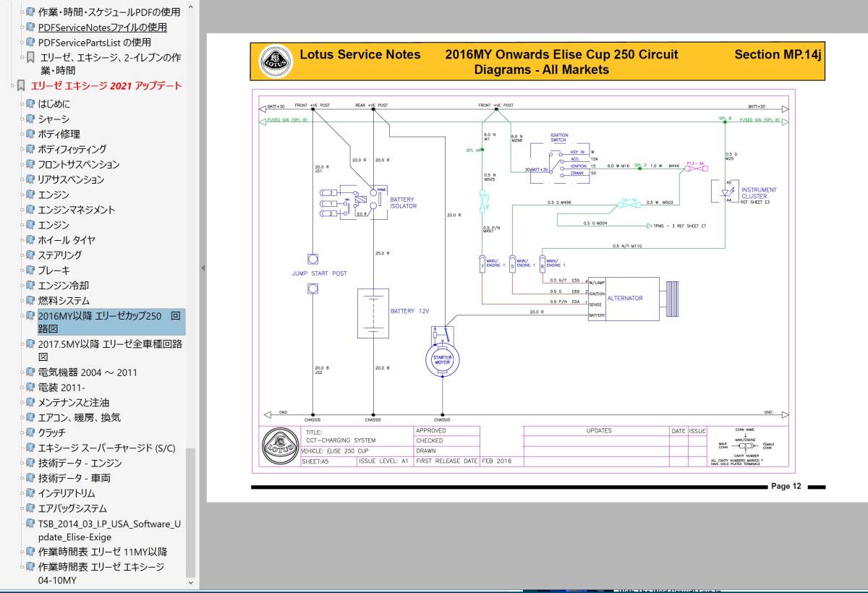Click the bookmark icon next to ブレーキ
868x593 pixels.
tap(30, 270)
